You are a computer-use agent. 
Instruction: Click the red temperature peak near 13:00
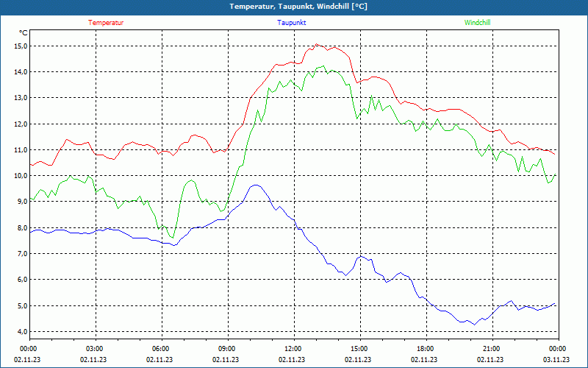point(317,44)
